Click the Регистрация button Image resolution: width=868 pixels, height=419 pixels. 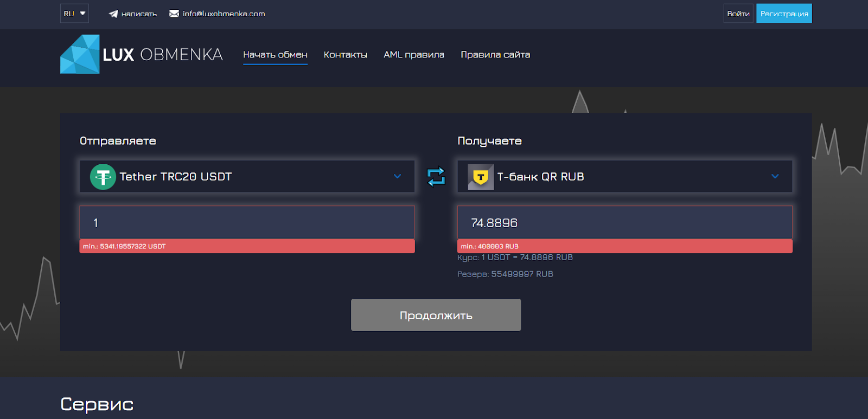[x=784, y=14]
